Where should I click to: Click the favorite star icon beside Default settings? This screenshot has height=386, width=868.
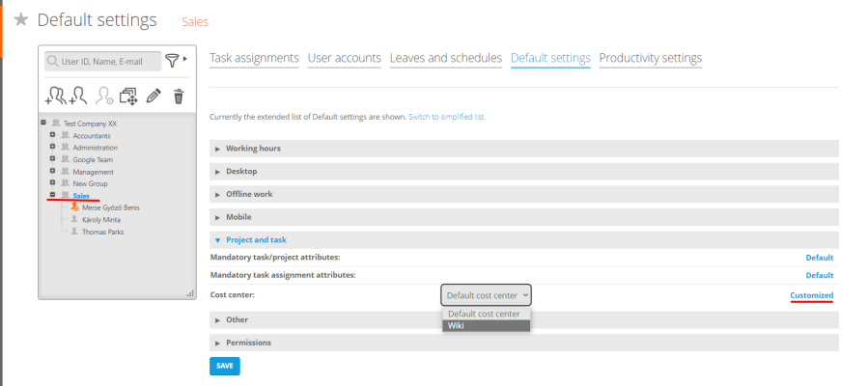(20, 20)
